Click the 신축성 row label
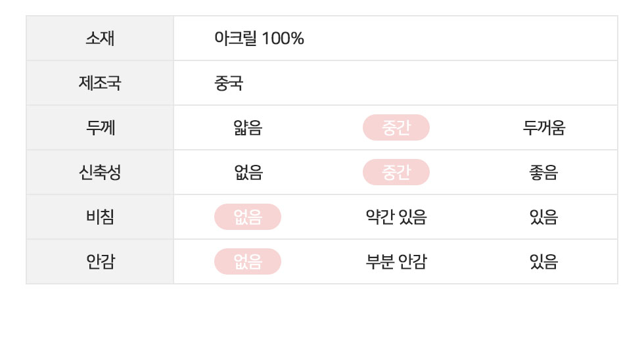Viewport: 644px width, 337px height. coord(100,172)
